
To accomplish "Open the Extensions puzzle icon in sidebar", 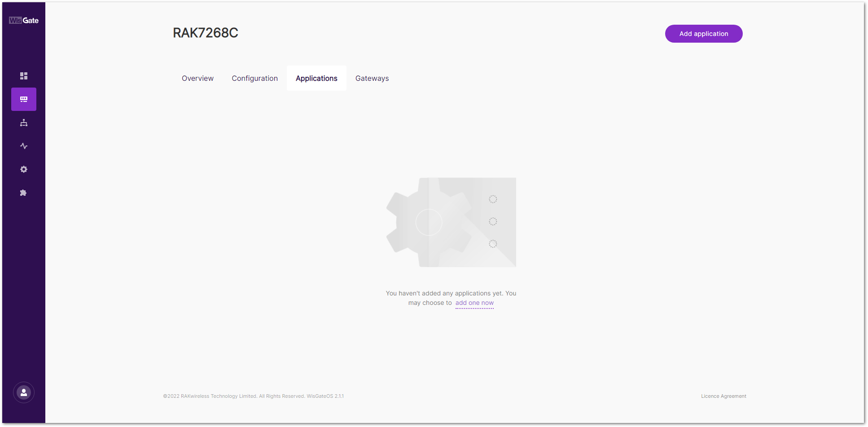I will point(24,193).
